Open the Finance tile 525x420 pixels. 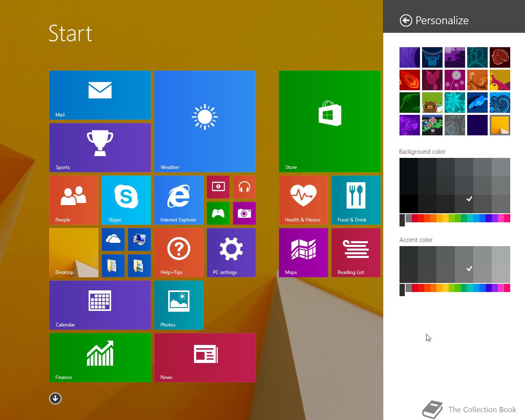pyautogui.click(x=100, y=358)
